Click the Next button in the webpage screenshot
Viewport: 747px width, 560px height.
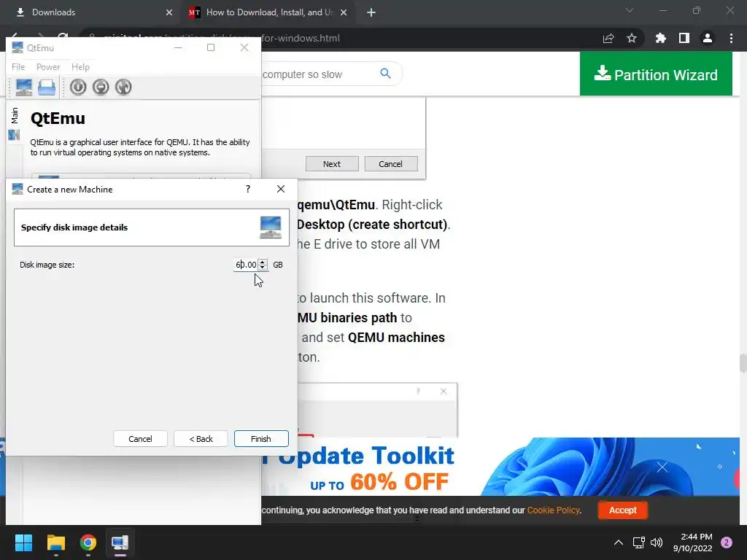[x=332, y=164]
